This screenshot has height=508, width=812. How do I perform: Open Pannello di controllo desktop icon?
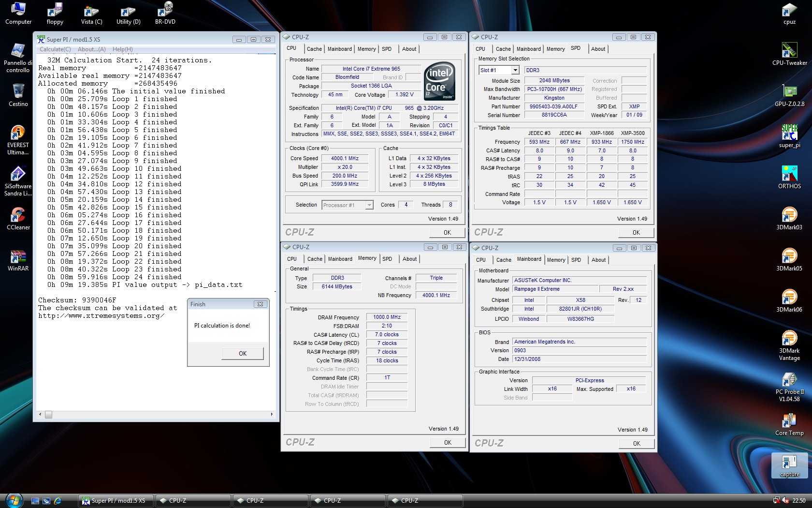pyautogui.click(x=18, y=58)
